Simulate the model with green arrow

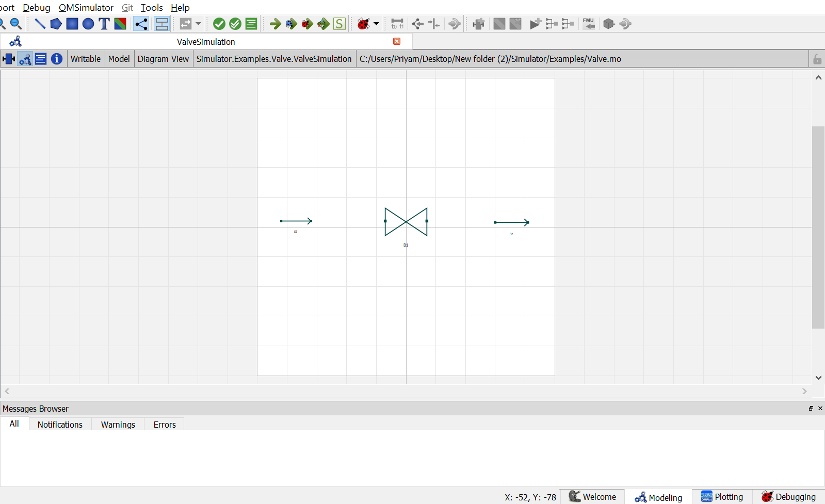[276, 24]
